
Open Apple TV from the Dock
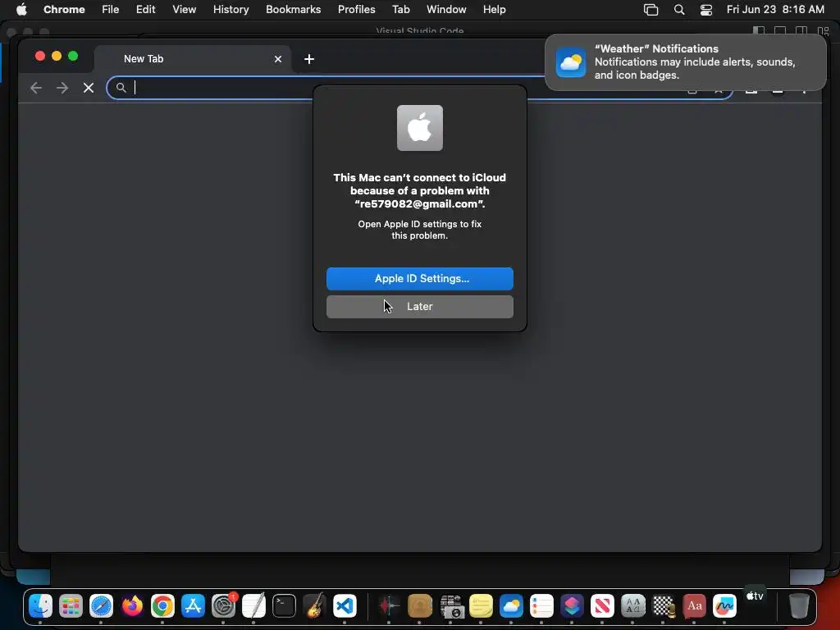755,596
